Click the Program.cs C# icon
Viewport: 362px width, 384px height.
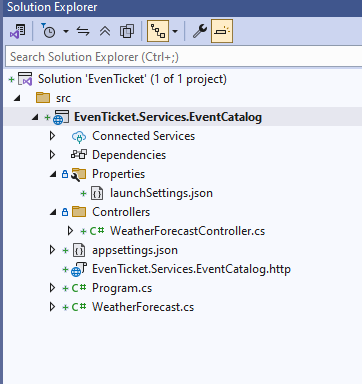79,288
